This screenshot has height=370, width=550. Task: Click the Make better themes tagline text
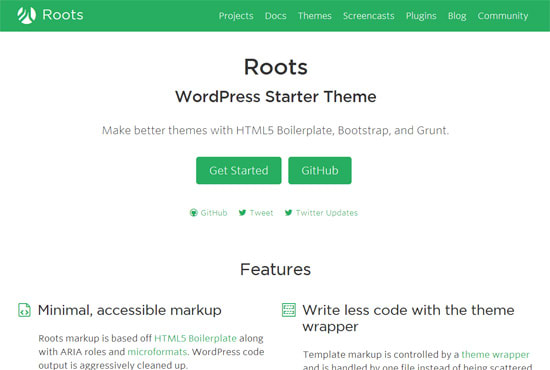[x=275, y=130]
